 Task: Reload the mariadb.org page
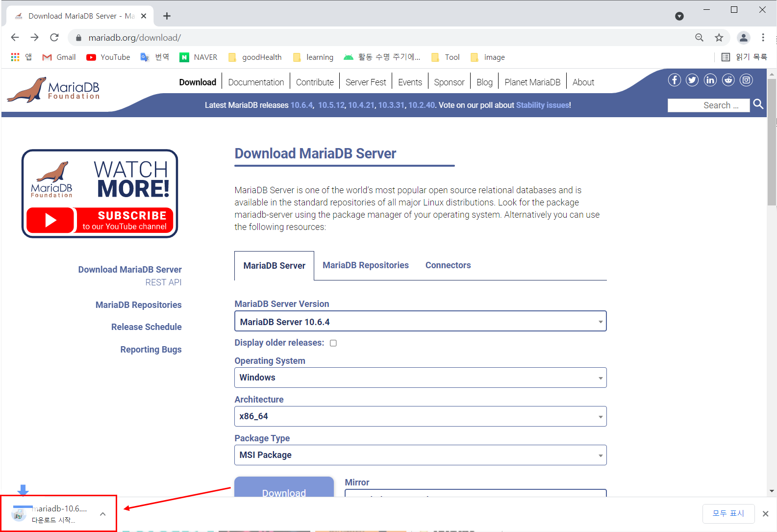(x=54, y=37)
